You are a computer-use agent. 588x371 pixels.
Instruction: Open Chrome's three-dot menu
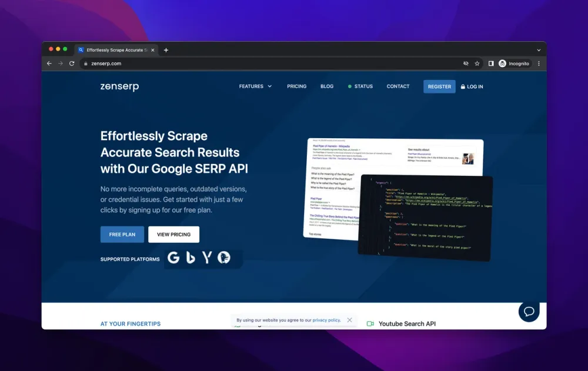click(x=539, y=63)
